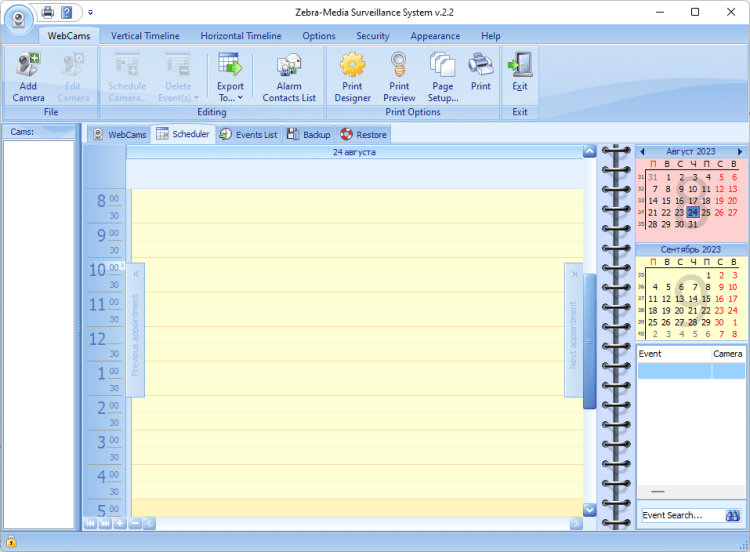Image resolution: width=750 pixels, height=552 pixels.
Task: Select the Scheduler view tab
Action: pos(183,134)
